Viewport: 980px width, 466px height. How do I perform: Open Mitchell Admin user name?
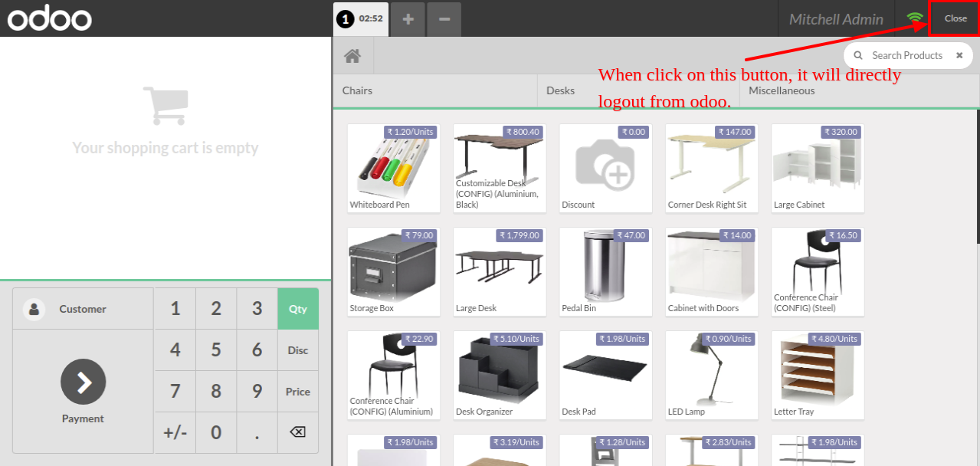coord(836,19)
